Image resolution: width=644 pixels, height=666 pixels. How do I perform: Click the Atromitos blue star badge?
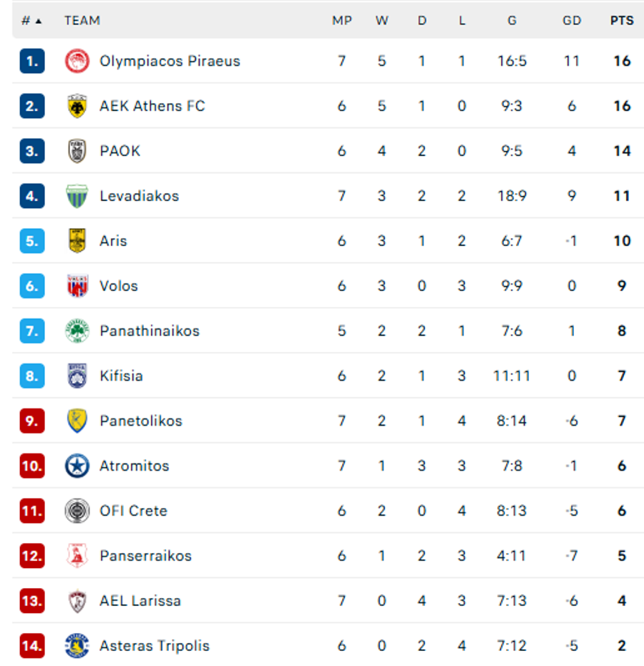(x=77, y=466)
